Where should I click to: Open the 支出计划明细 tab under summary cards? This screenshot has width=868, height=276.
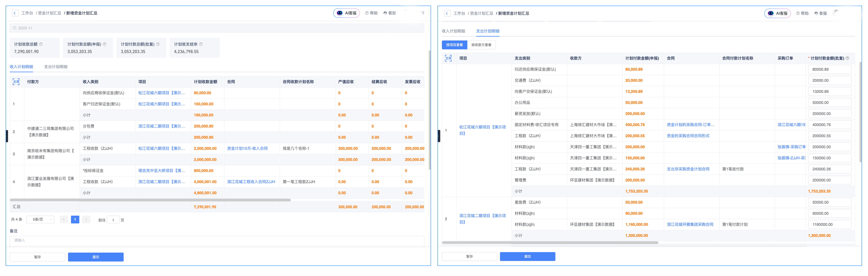click(x=56, y=67)
